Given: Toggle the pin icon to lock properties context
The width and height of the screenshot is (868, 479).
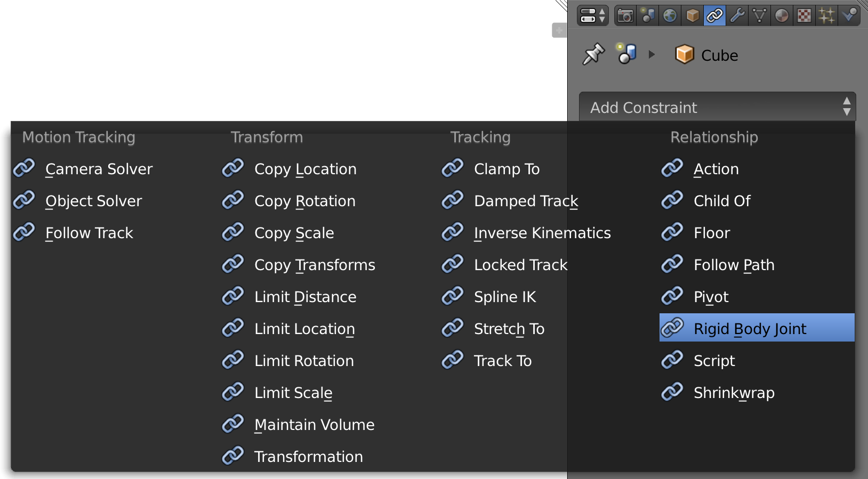Looking at the screenshot, I should click(593, 54).
